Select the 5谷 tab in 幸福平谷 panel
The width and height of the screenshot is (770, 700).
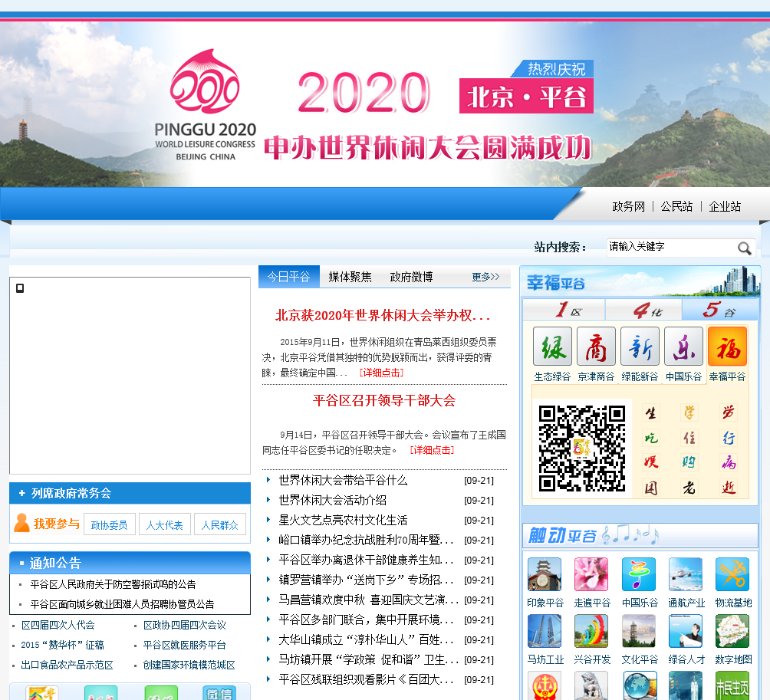(720, 310)
